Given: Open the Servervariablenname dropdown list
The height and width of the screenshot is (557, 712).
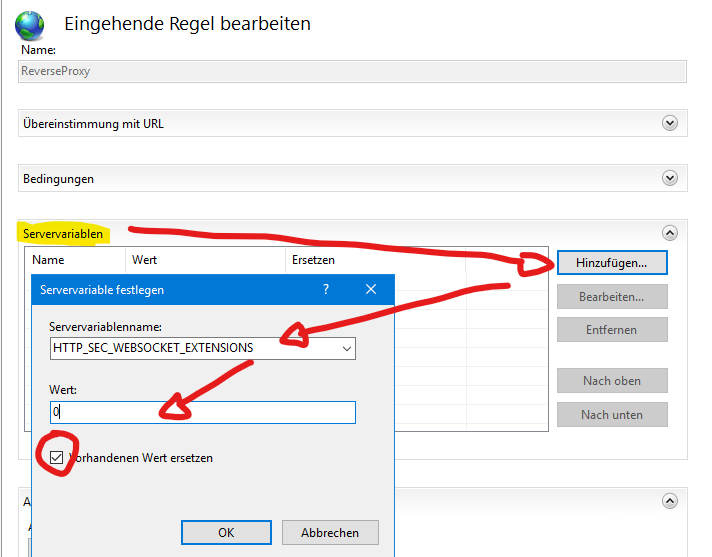Looking at the screenshot, I should click(x=346, y=348).
